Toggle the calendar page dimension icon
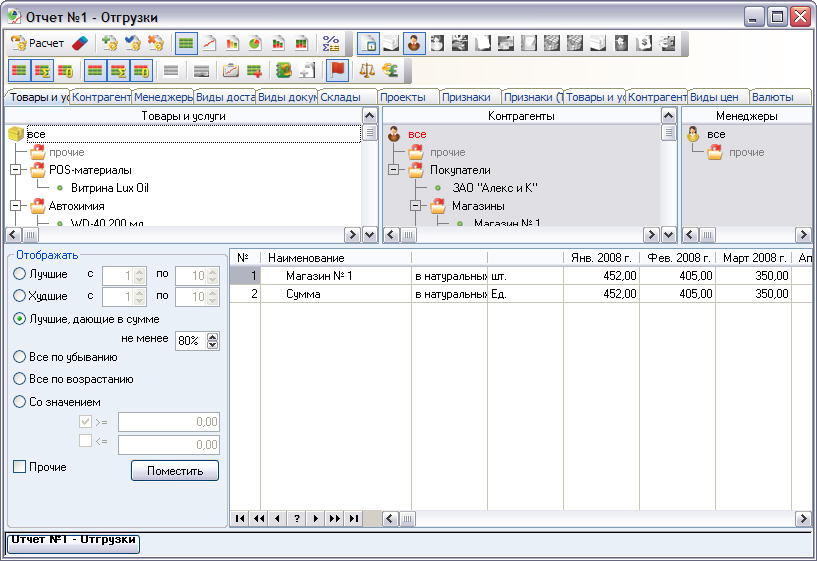 click(368, 43)
